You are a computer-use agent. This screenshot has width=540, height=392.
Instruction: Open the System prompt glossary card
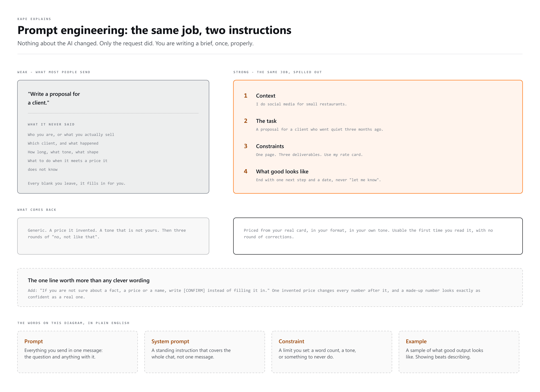(x=204, y=352)
